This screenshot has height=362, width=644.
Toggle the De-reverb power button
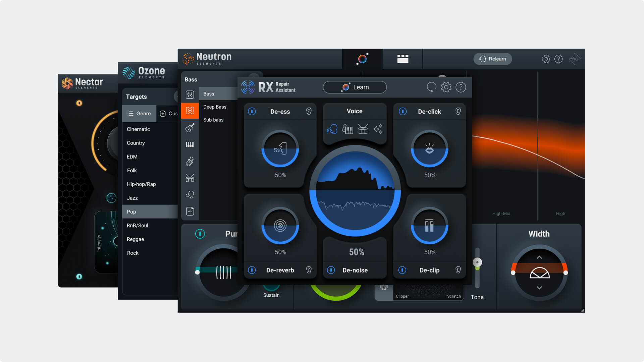pos(252,270)
